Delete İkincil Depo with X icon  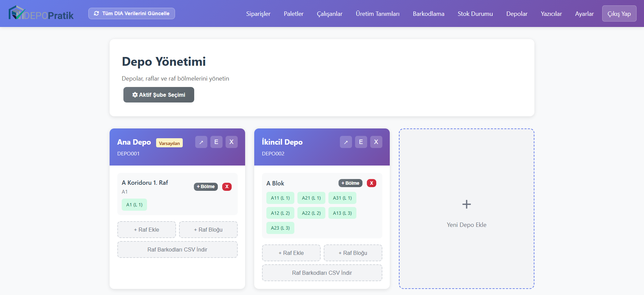[x=376, y=142]
